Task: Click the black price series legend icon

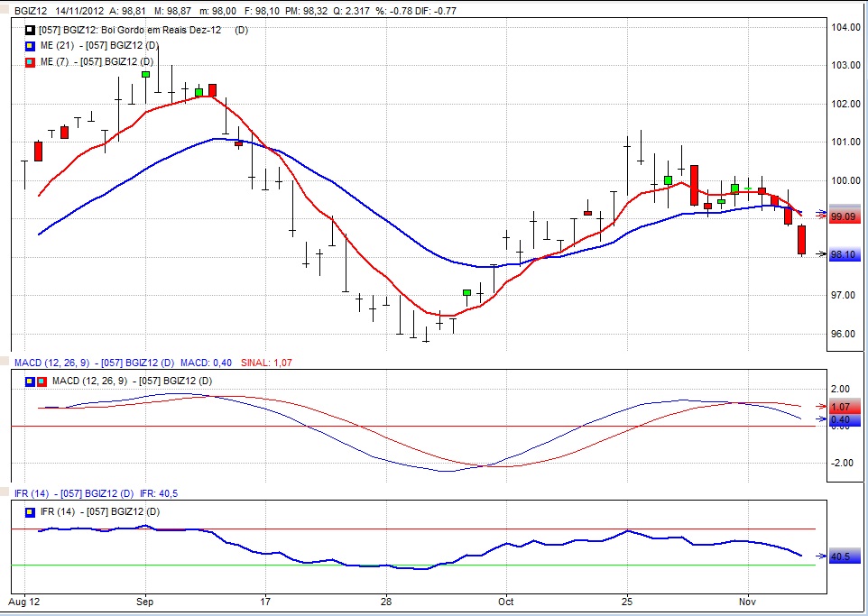Action: (x=30, y=31)
